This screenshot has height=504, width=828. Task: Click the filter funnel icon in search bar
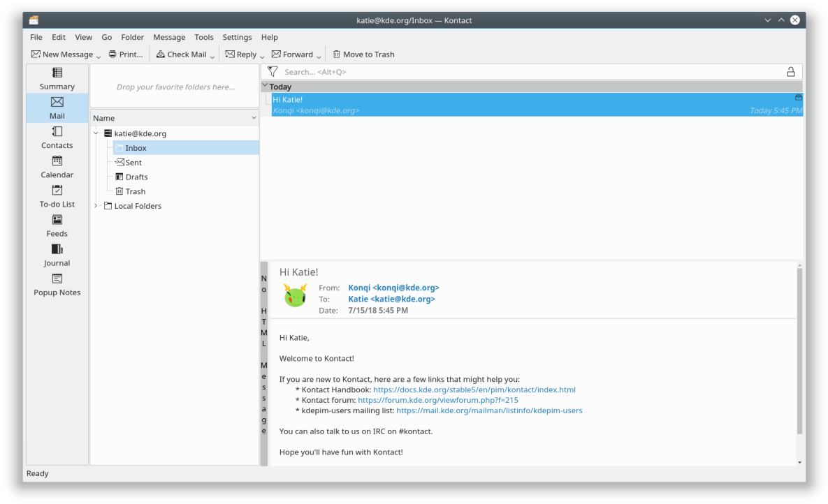[x=273, y=72]
